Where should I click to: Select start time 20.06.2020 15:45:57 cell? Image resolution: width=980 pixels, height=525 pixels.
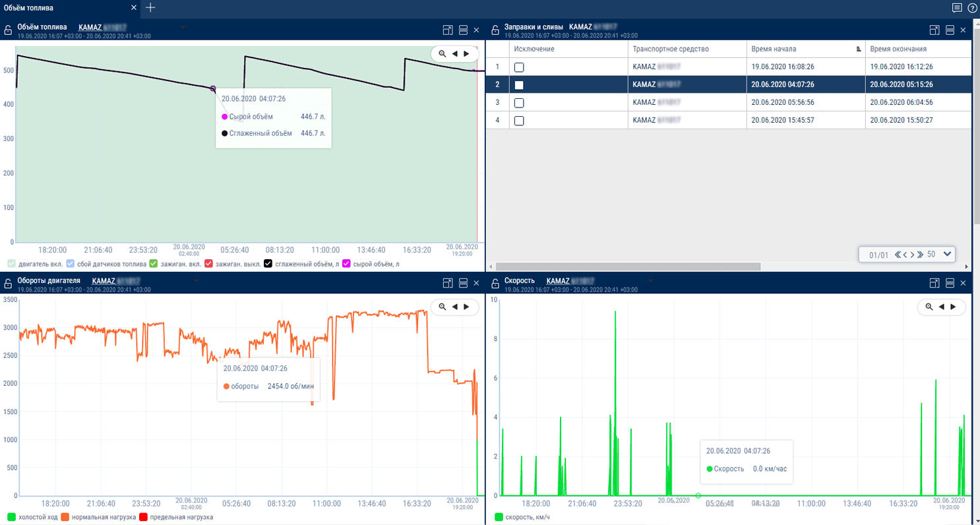tap(806, 121)
